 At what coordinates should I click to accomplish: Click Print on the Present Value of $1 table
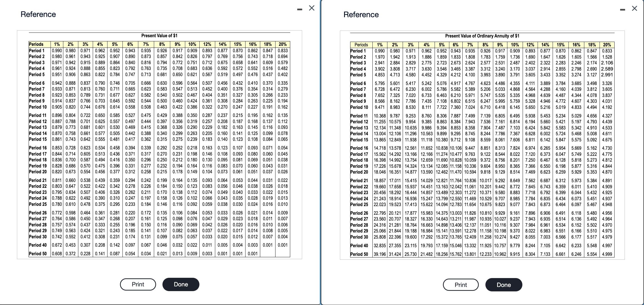tap(138, 284)
